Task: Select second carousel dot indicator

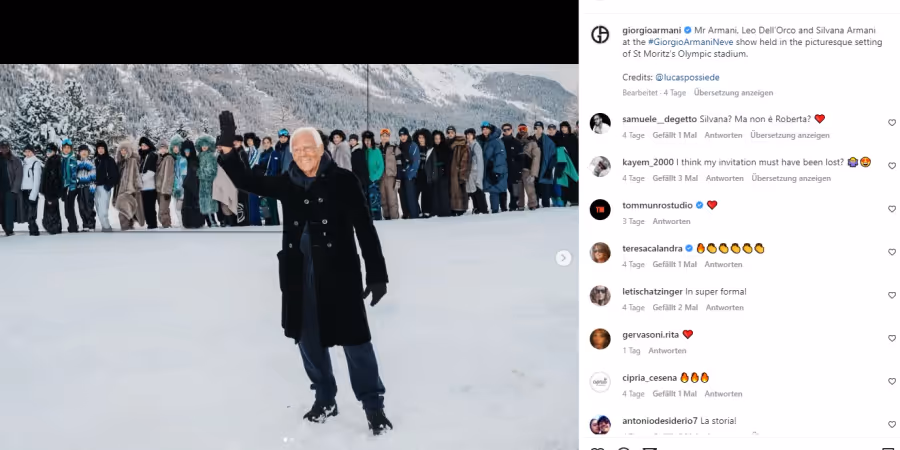Action: click(292, 440)
